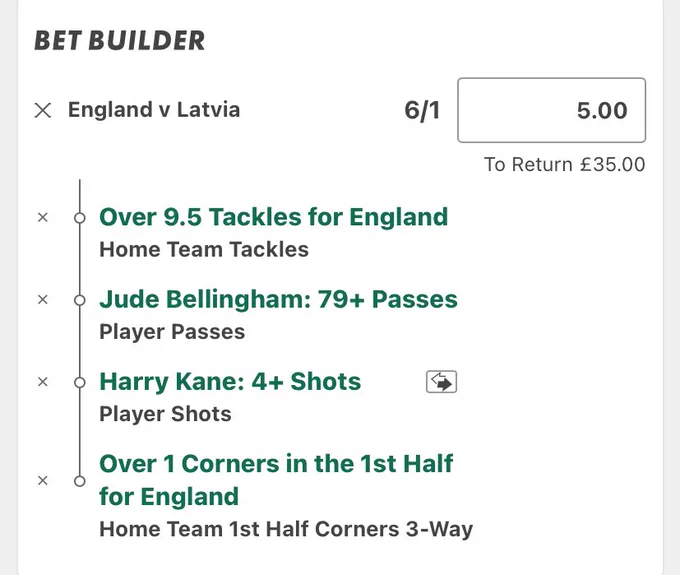Click the Tackles selection timeline node
680x575 pixels.
(80, 218)
